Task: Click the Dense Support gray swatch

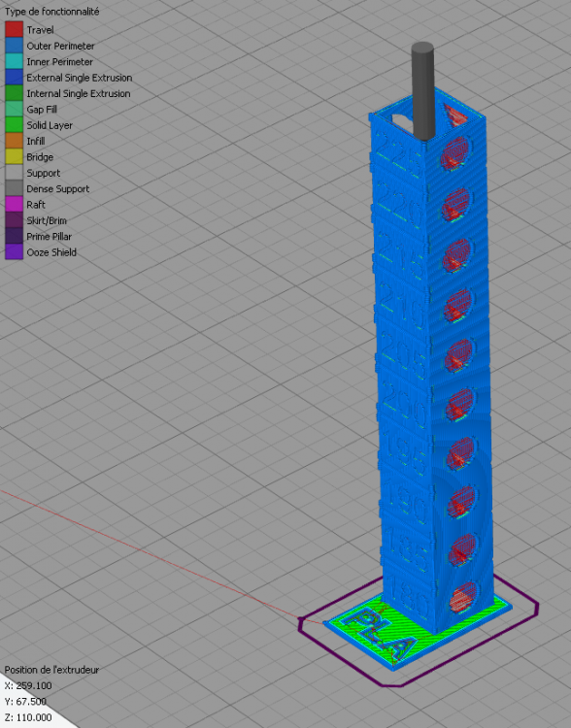Action: pos(14,188)
